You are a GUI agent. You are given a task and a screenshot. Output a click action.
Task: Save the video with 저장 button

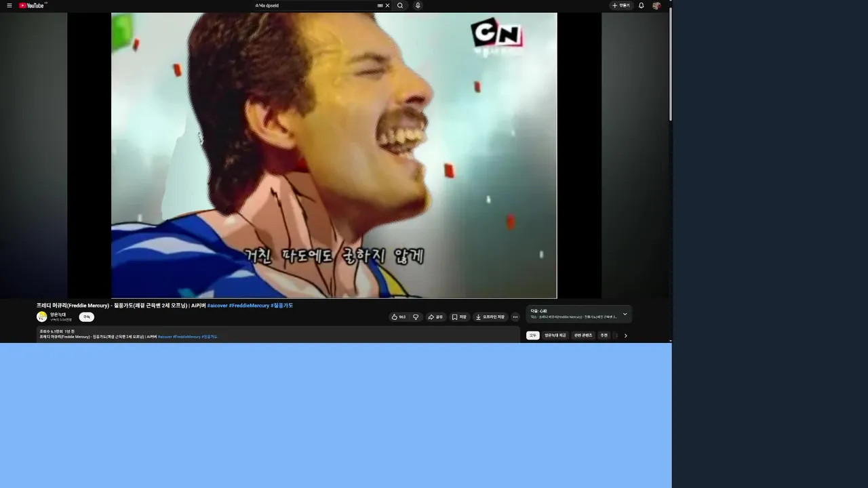(459, 317)
